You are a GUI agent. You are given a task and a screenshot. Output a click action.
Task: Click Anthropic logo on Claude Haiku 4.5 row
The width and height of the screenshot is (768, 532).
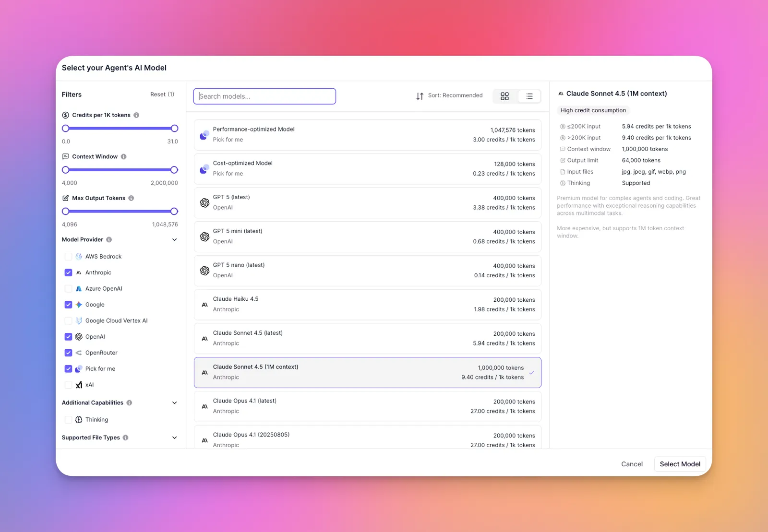click(204, 305)
